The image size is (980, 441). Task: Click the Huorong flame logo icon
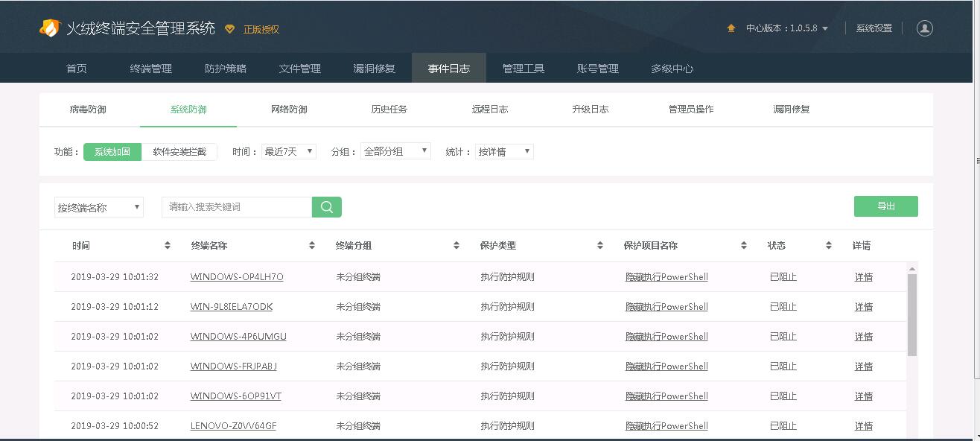[x=49, y=28]
